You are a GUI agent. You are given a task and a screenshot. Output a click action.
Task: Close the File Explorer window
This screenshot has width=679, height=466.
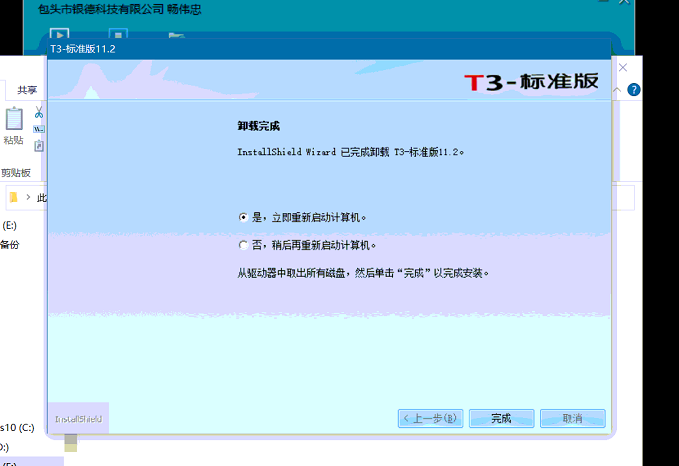pyautogui.click(x=623, y=68)
